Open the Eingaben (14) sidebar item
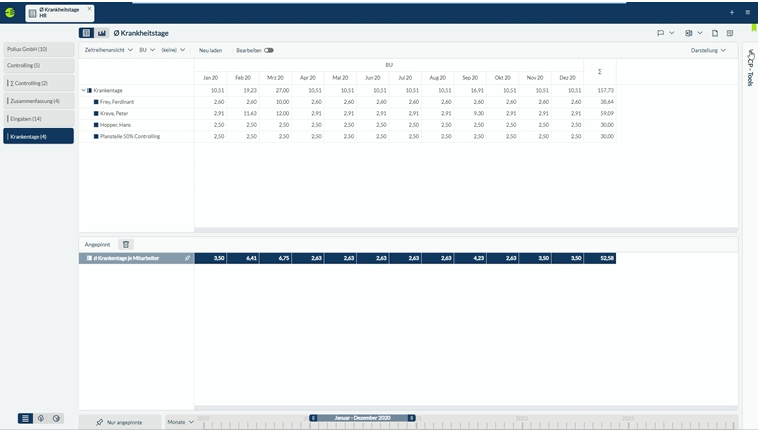 click(38, 118)
